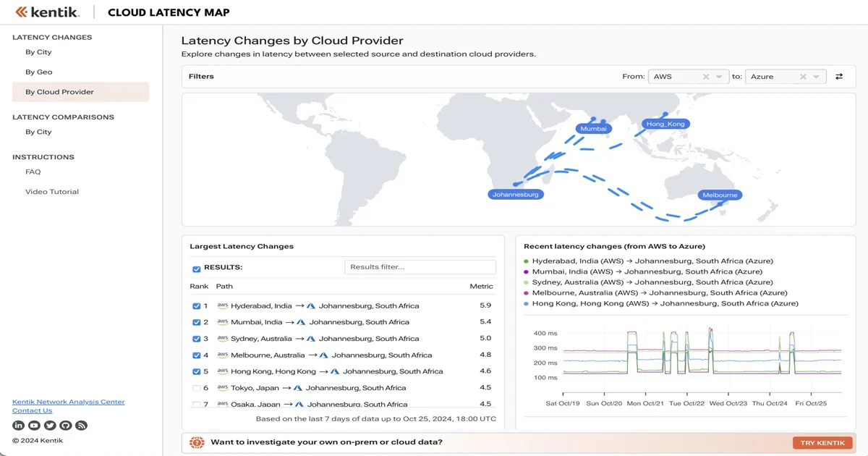Go to By City latency changes
The image size is (868, 456).
pos(38,52)
